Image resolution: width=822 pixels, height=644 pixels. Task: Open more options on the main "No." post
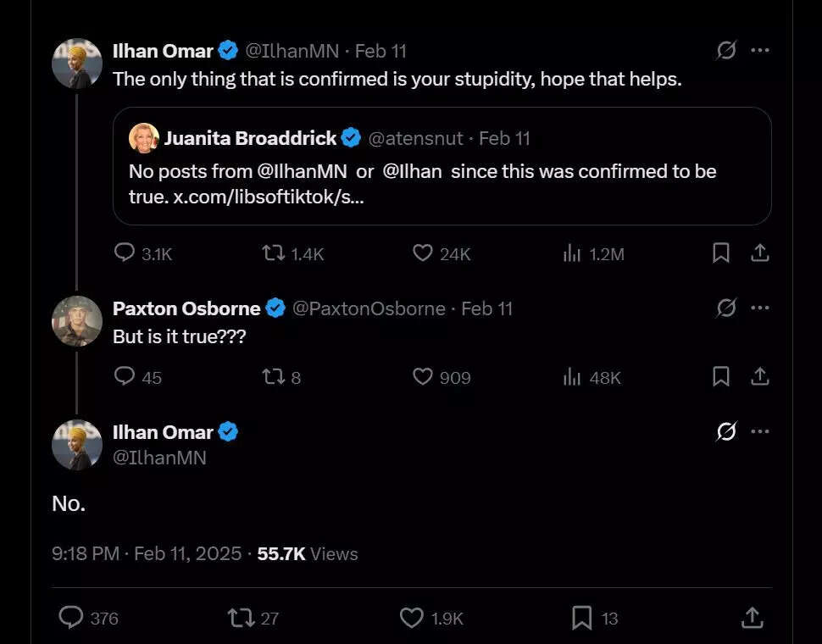click(x=760, y=432)
